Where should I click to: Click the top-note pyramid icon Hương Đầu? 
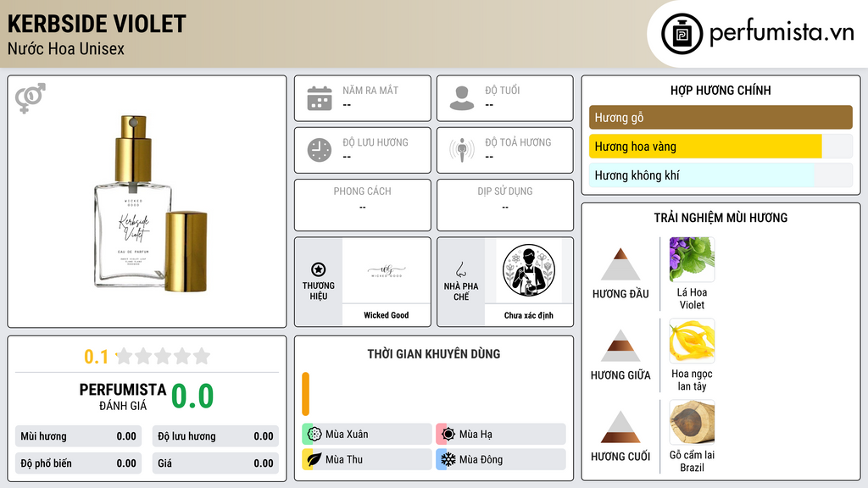(620, 264)
